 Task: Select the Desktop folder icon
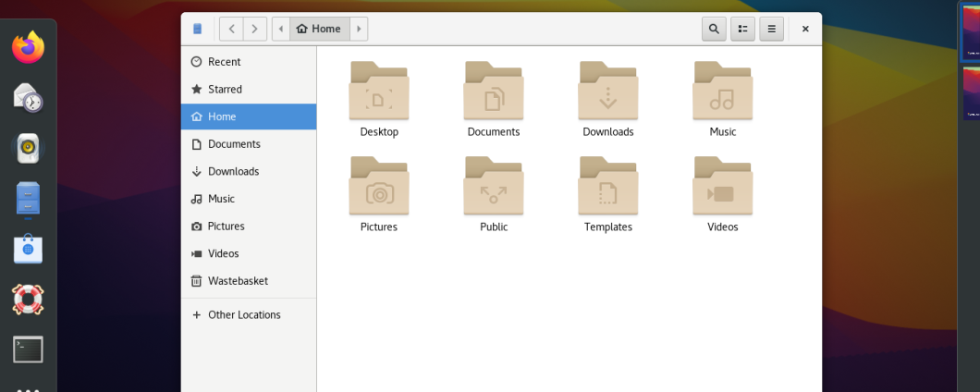pos(379,92)
